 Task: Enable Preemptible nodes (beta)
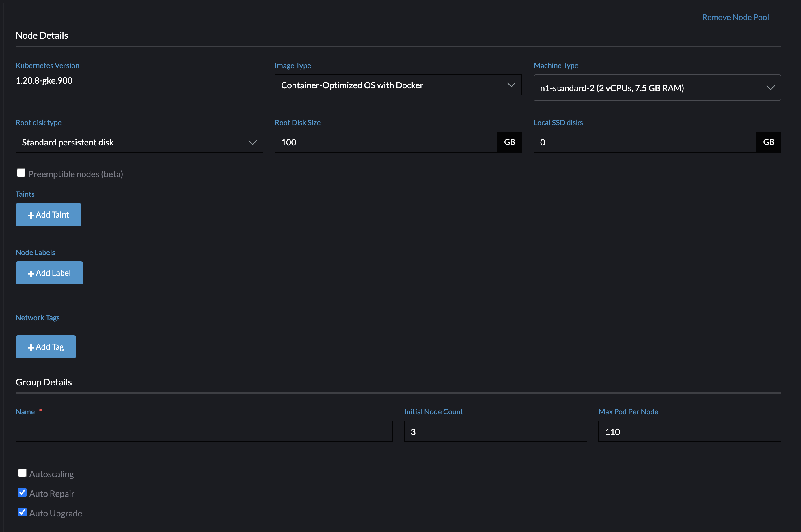tap(21, 173)
